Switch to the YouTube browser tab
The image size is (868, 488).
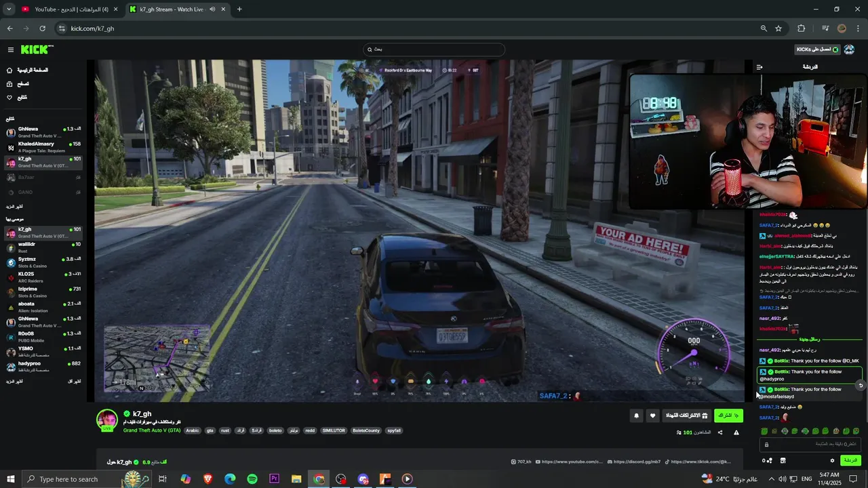[68, 9]
